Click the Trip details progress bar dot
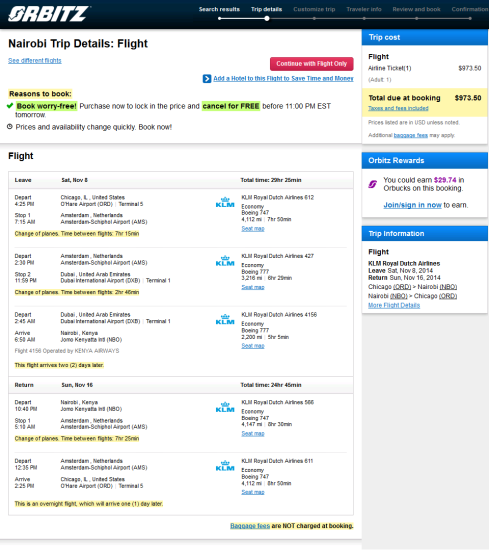The image size is (489, 550). coord(267,19)
